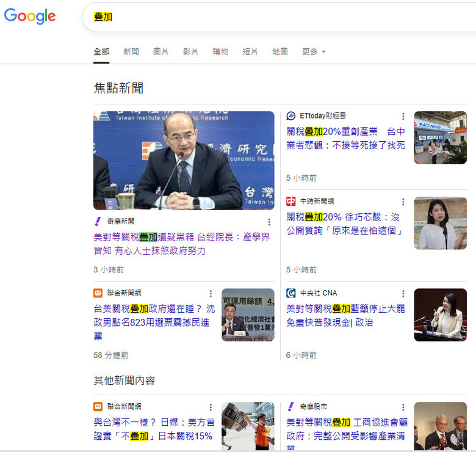476x452 pixels.
Task: Open the ETtoday exhibition booth thumbnail
Action: click(440, 137)
